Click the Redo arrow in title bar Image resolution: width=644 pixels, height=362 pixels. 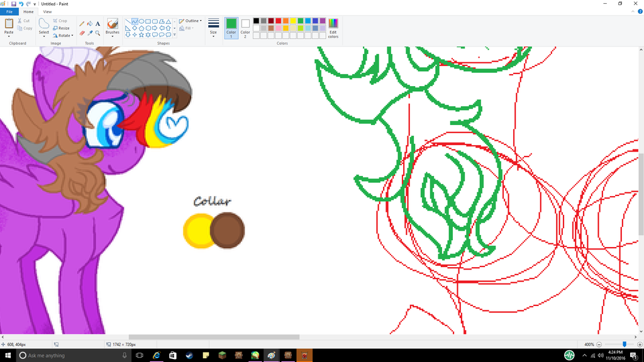[28, 4]
